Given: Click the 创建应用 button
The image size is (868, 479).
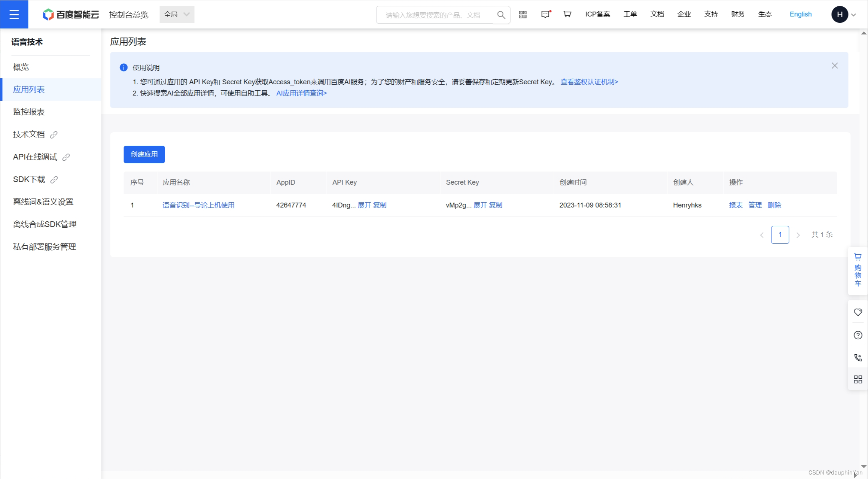Looking at the screenshot, I should (x=144, y=154).
